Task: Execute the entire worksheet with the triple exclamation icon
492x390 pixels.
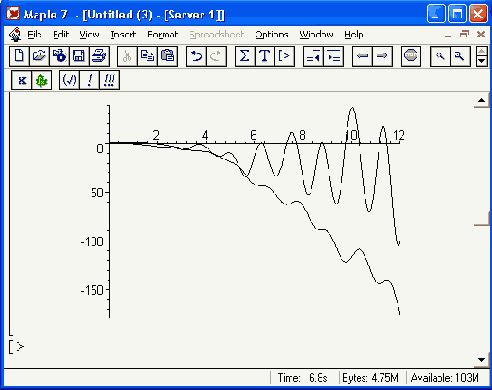Action: (109, 80)
